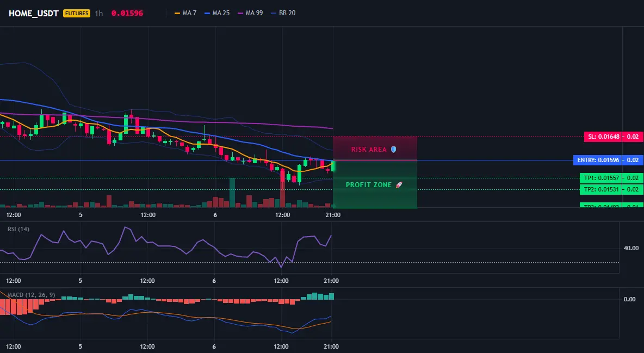Click the RSI (14) indicator label
The height and width of the screenshot is (353, 644).
tap(18, 229)
